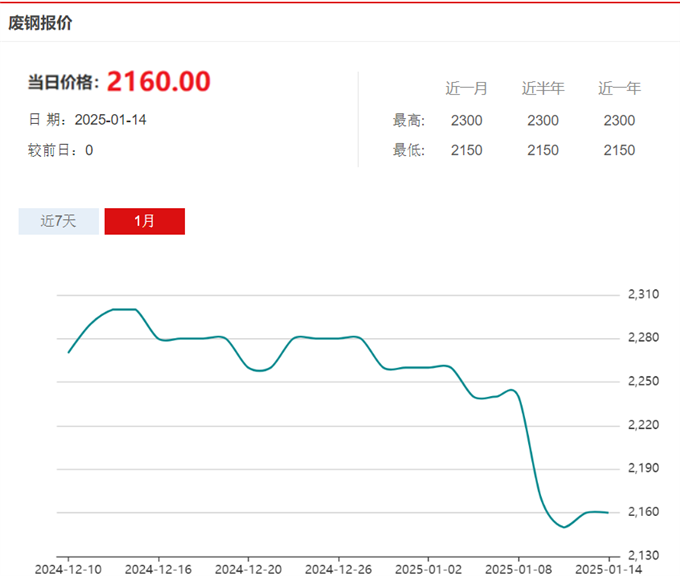Screen dimensions: 680x576
Task: Click the chart line's lowest point near 2150
Action: click(x=564, y=527)
